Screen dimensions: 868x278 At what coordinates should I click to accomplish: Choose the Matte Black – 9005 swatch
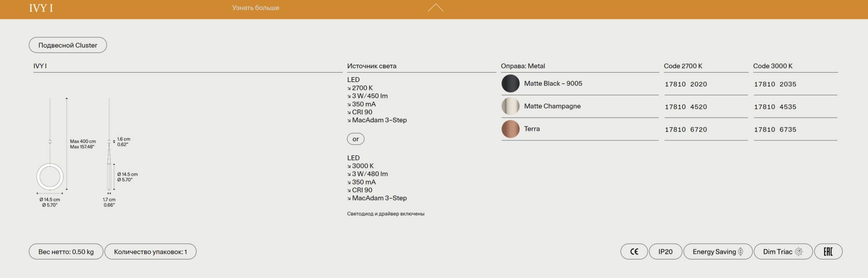510,83
